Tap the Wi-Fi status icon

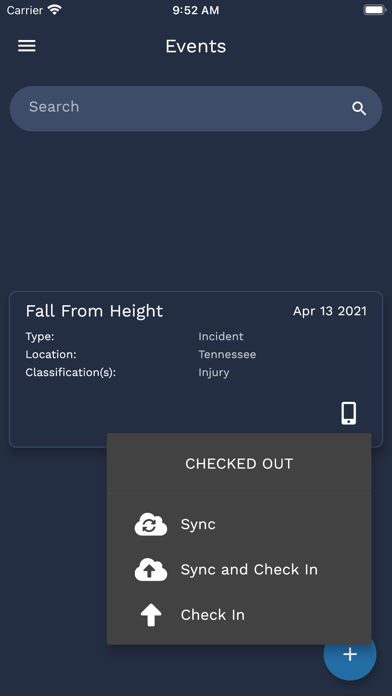click(x=55, y=10)
